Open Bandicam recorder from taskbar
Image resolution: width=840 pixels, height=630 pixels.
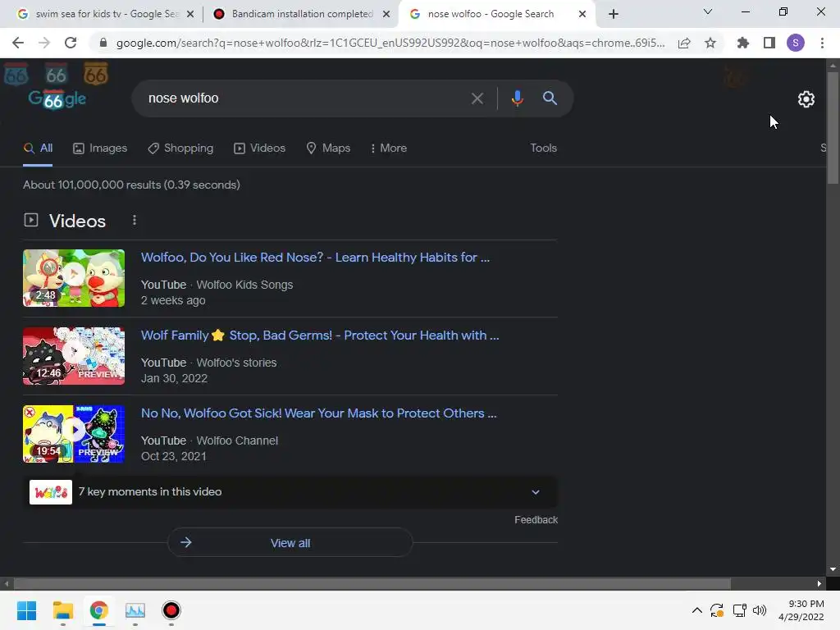pyautogui.click(x=171, y=610)
